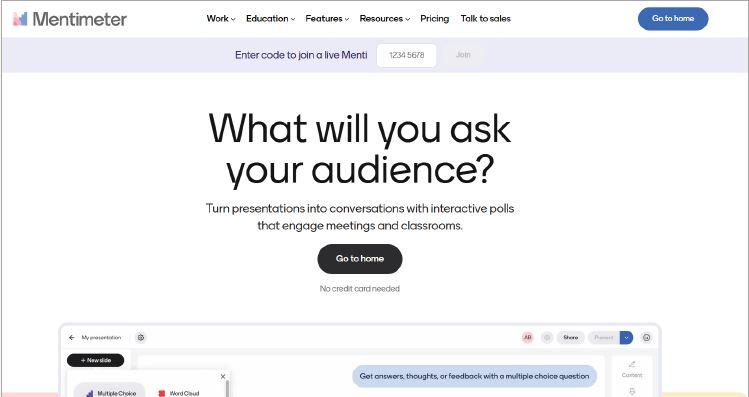Click the 'My presentation' title text
749x397 pixels.
pos(101,337)
